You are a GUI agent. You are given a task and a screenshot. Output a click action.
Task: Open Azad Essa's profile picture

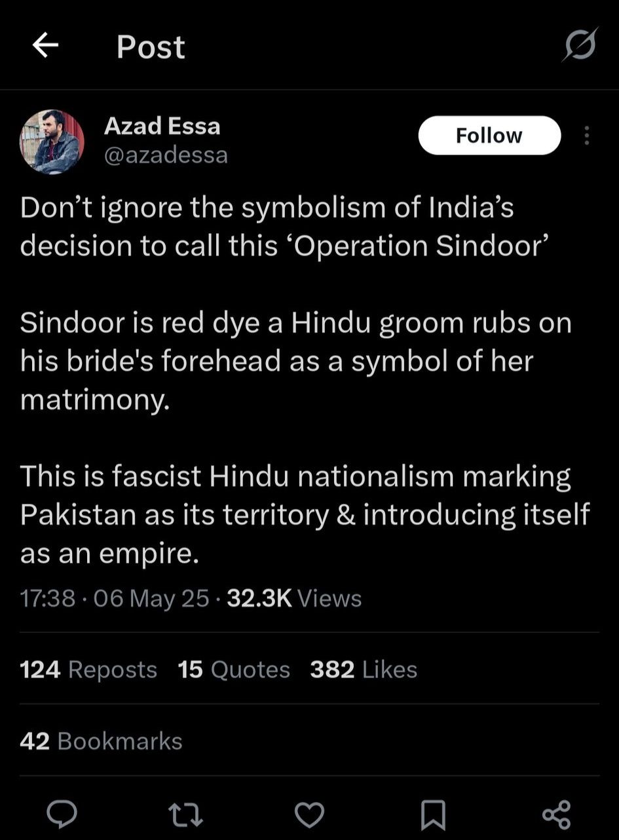pos(52,142)
